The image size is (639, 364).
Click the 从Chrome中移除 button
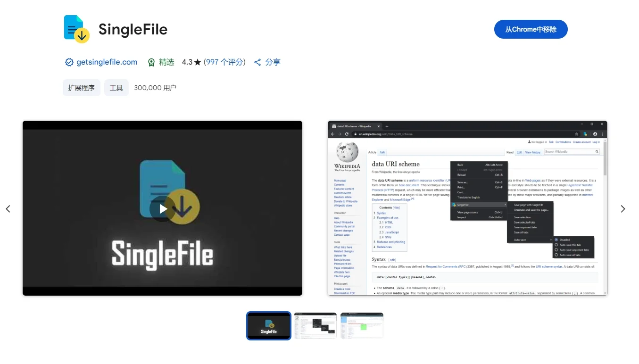click(x=531, y=29)
